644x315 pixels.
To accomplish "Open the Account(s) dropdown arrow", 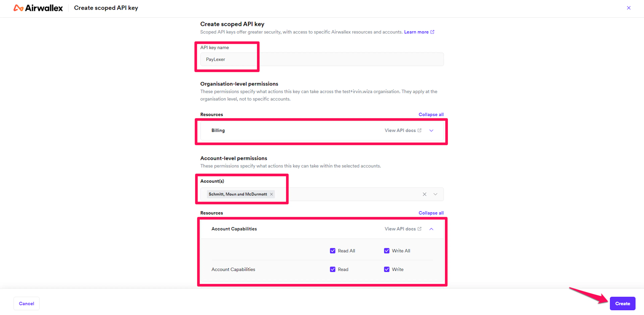I will [x=435, y=194].
